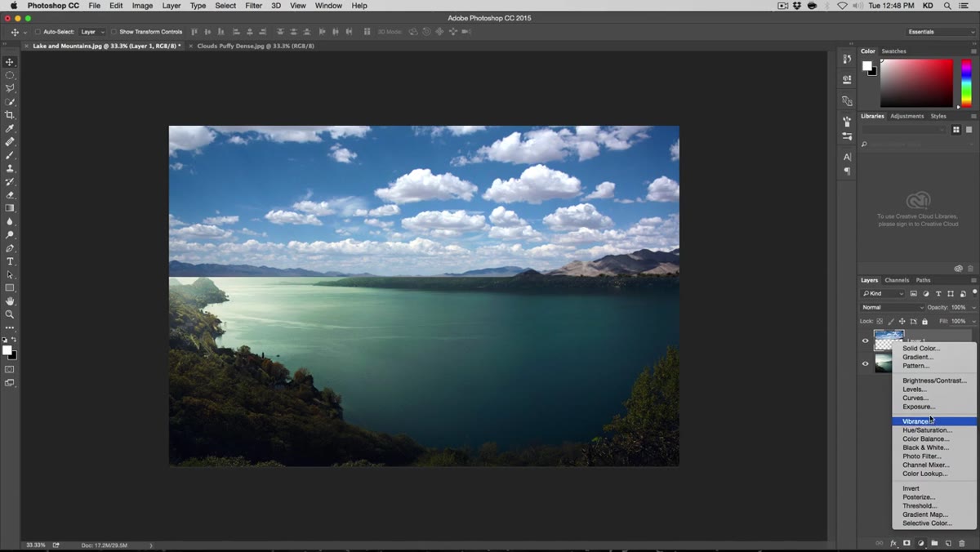Expand the layer Fill dropdown arrow
This screenshot has height=552, width=980.
[x=973, y=321]
